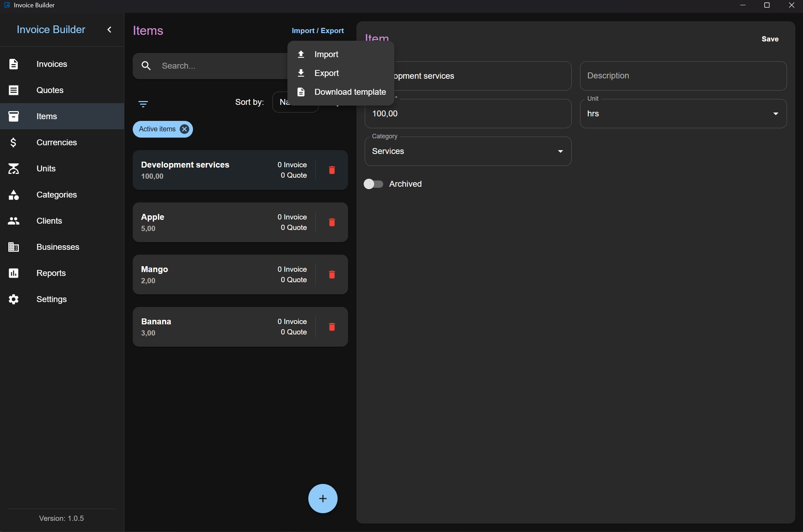The height and width of the screenshot is (532, 803).
Task: Select the Mango item card
Action: click(240, 275)
